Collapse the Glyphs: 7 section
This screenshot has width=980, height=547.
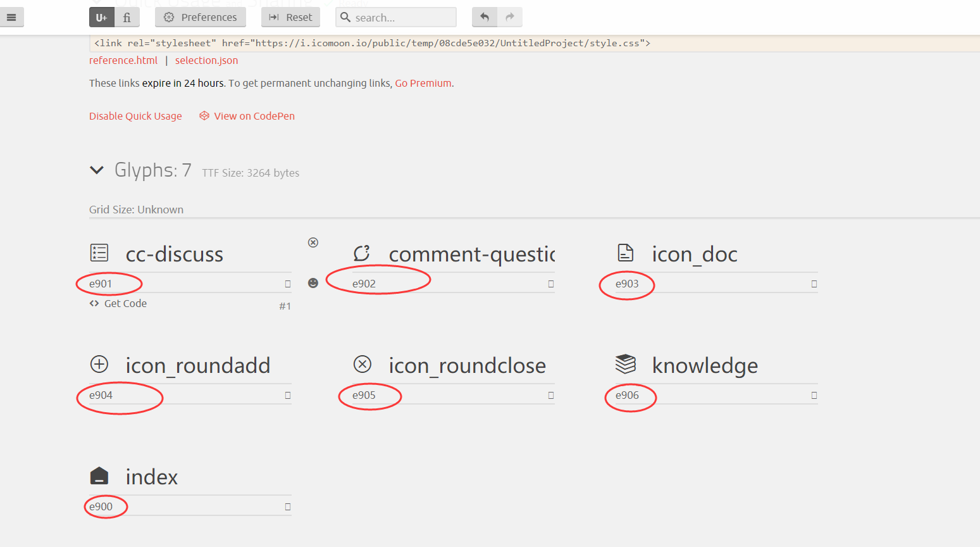pos(97,170)
